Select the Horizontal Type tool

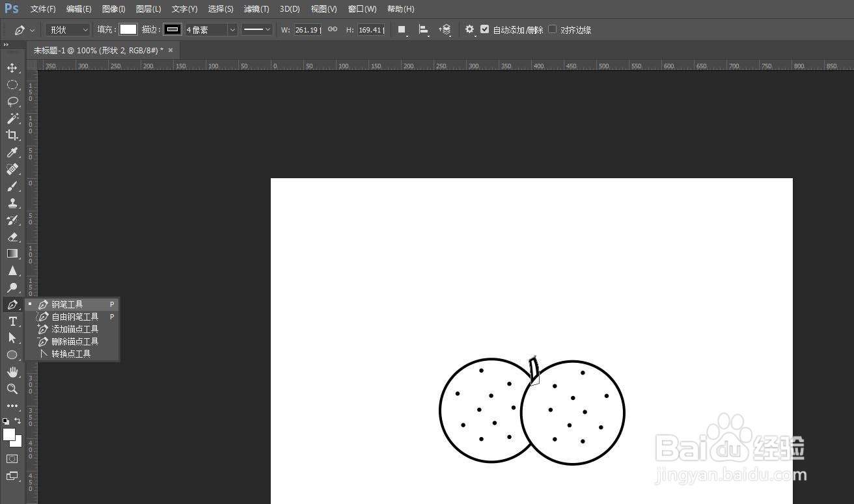[x=12, y=321]
